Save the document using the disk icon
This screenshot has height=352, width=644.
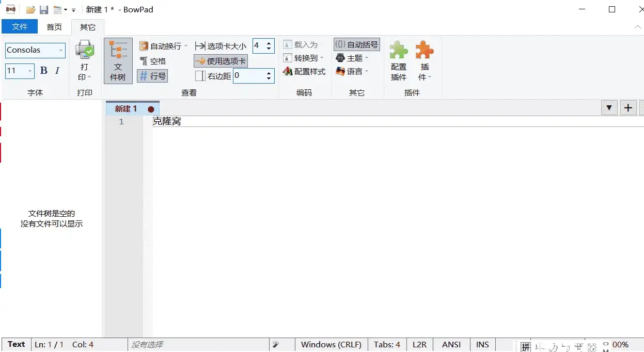click(44, 9)
